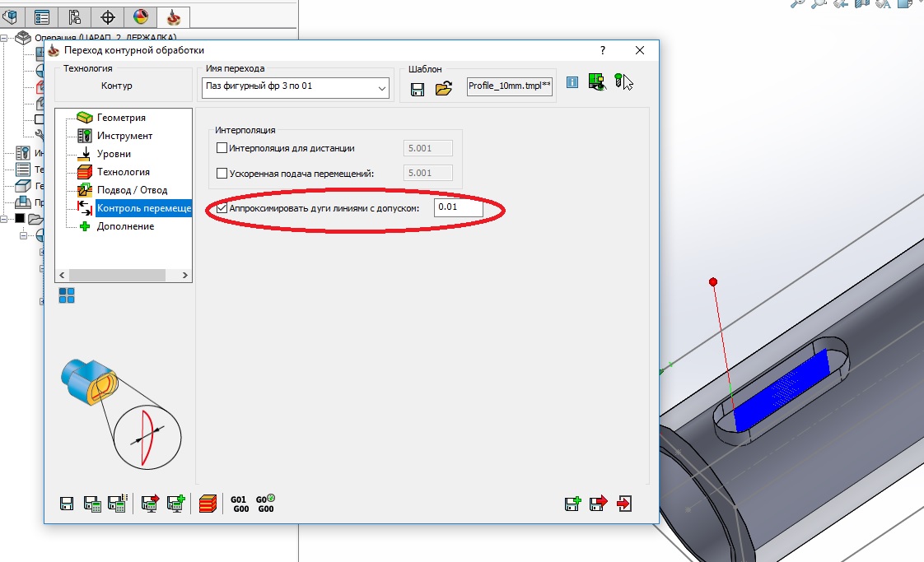924x562 pixels.
Task: Open the Уровни page
Action: pyautogui.click(x=114, y=154)
